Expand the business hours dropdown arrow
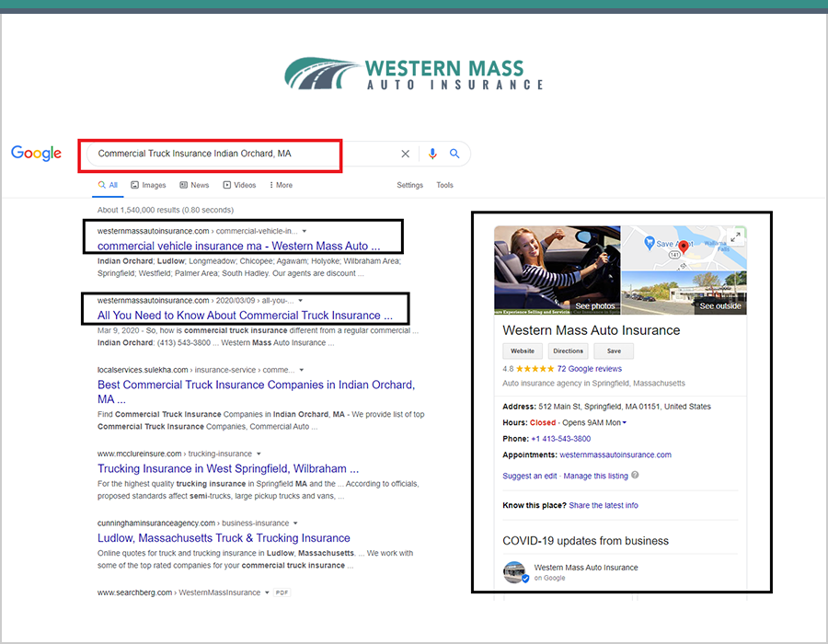This screenshot has height=644, width=828. (624, 423)
